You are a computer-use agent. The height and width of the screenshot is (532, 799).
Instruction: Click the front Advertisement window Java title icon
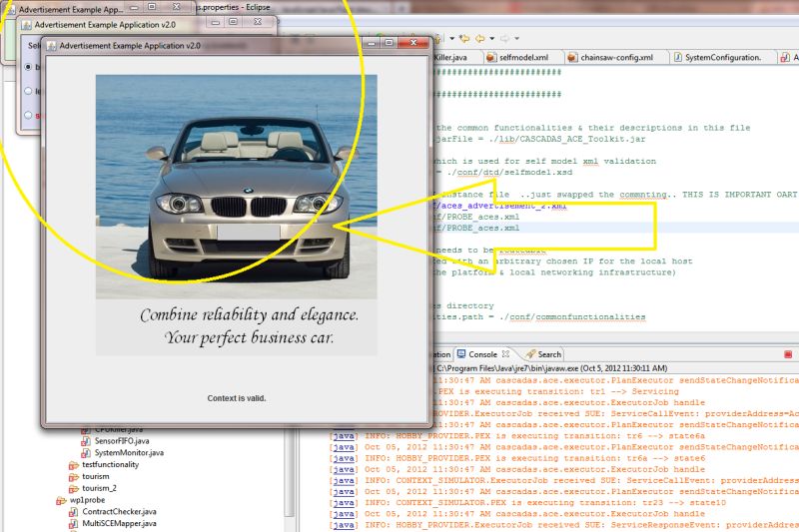pos(52,46)
